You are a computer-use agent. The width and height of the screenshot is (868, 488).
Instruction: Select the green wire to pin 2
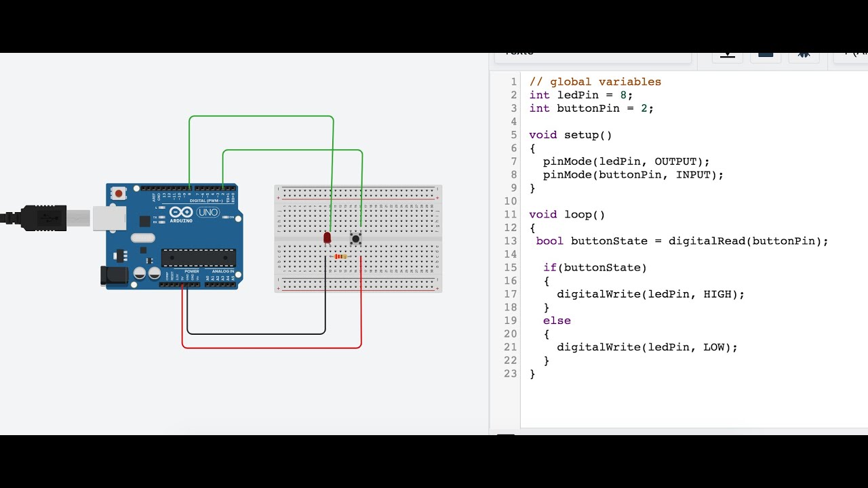tap(292, 150)
